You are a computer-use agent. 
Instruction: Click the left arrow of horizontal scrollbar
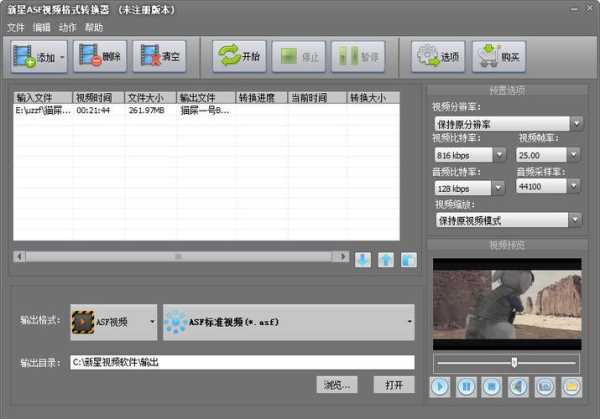[x=20, y=256]
